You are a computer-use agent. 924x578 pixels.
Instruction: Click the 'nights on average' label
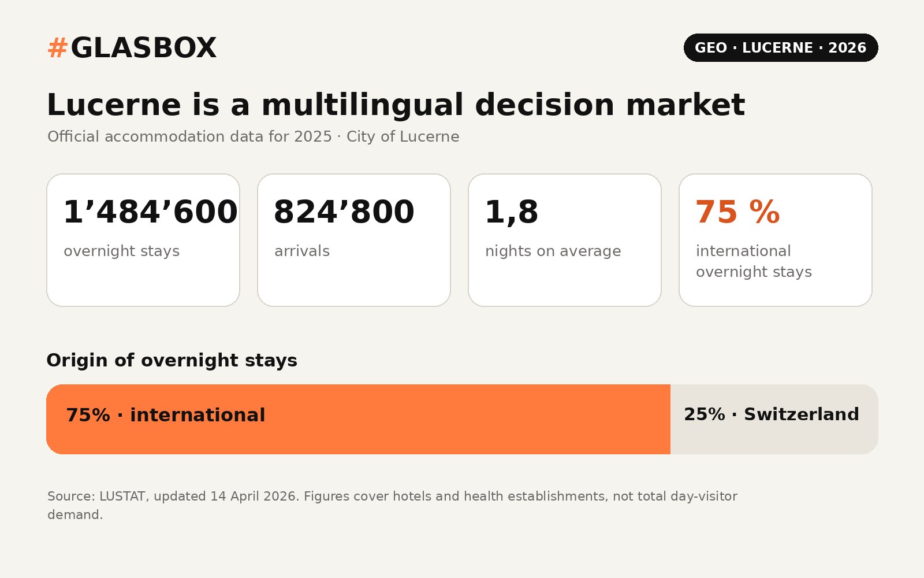(x=553, y=251)
